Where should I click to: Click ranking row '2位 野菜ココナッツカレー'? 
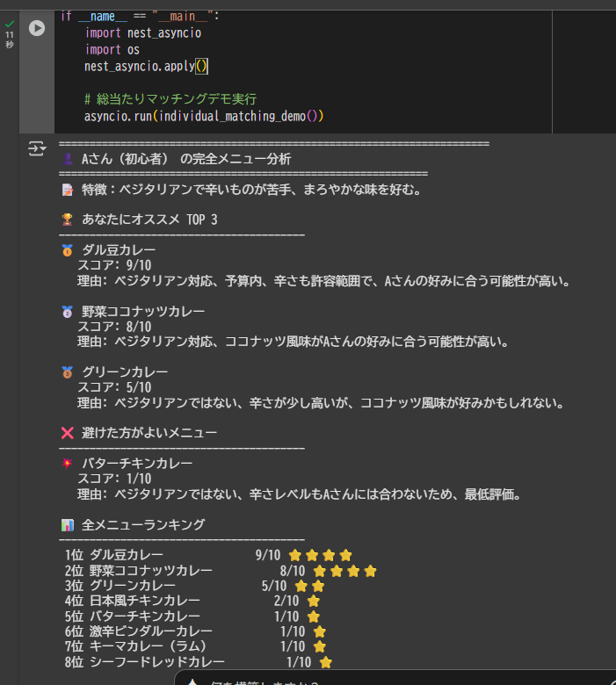click(x=221, y=571)
